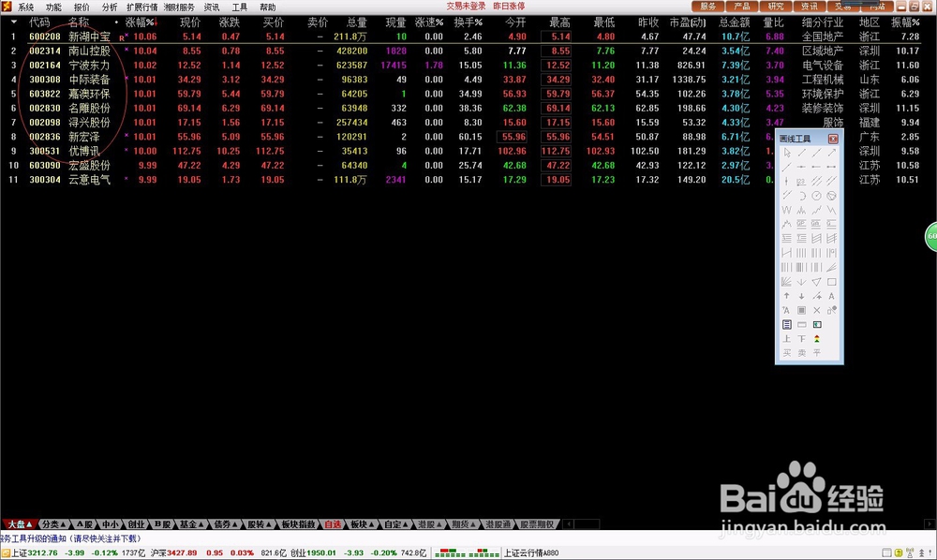Expand the 自定▲ bottom tab
This screenshot has height=560, width=937.
396,524
